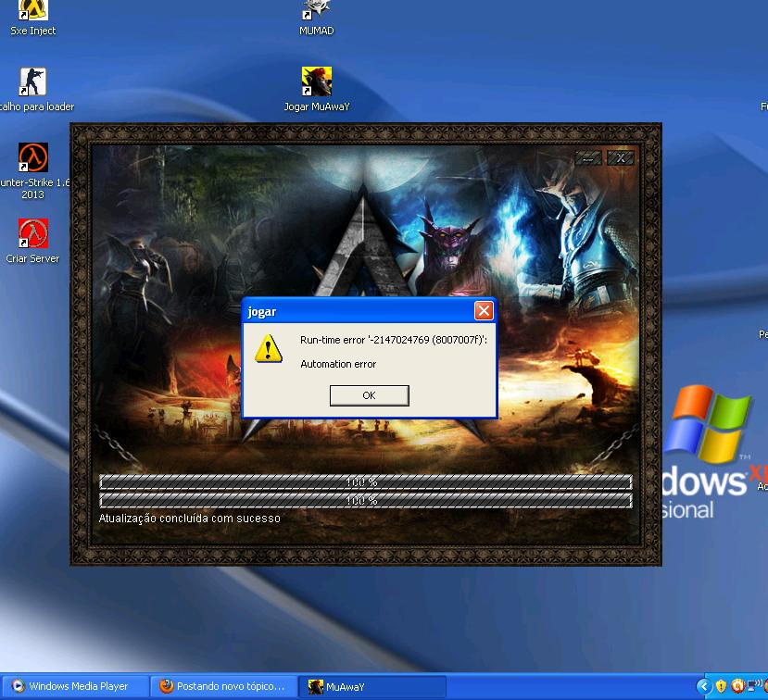This screenshot has height=700, width=768.
Task: Expand hidden system tray icons arrow
Action: click(x=704, y=686)
